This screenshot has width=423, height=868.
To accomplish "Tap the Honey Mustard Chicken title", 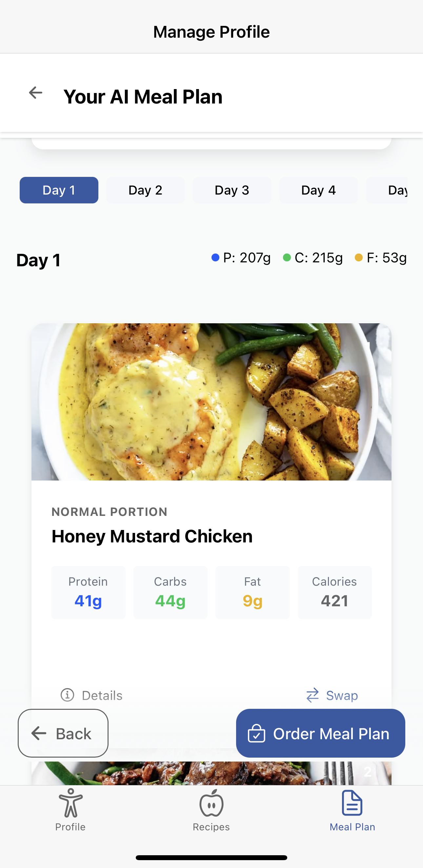I will (x=152, y=536).
